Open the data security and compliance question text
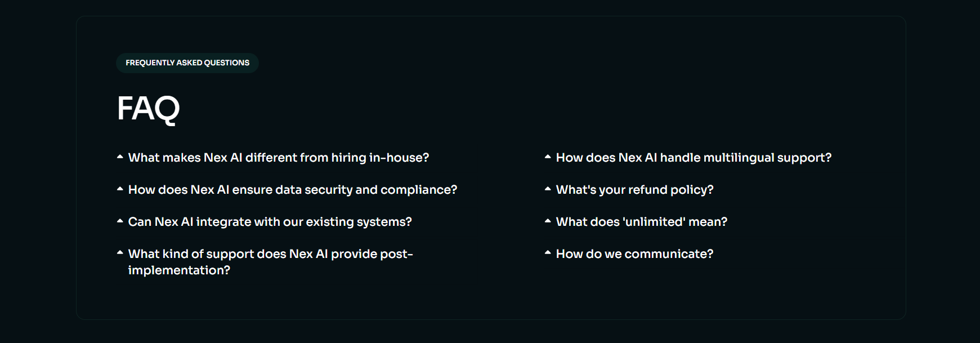 (293, 190)
